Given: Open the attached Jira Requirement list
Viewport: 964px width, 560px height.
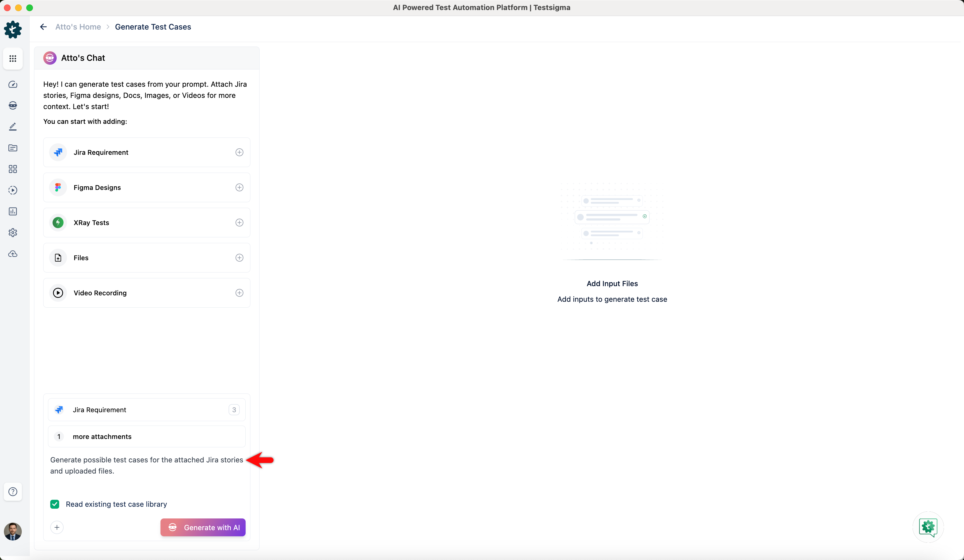Looking at the screenshot, I should [147, 410].
